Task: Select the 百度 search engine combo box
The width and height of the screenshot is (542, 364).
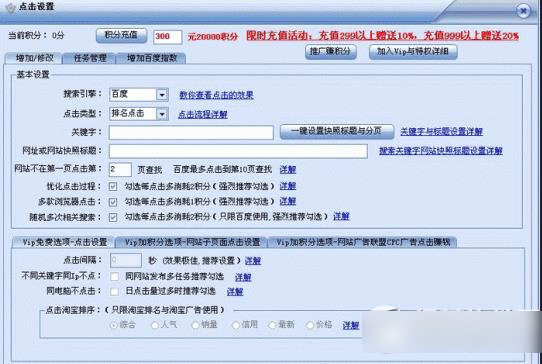Action: point(139,95)
